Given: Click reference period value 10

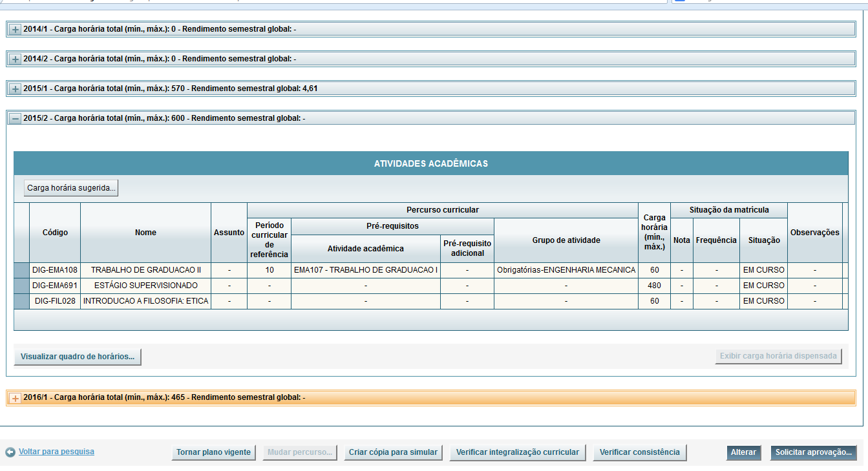Looking at the screenshot, I should (270, 270).
